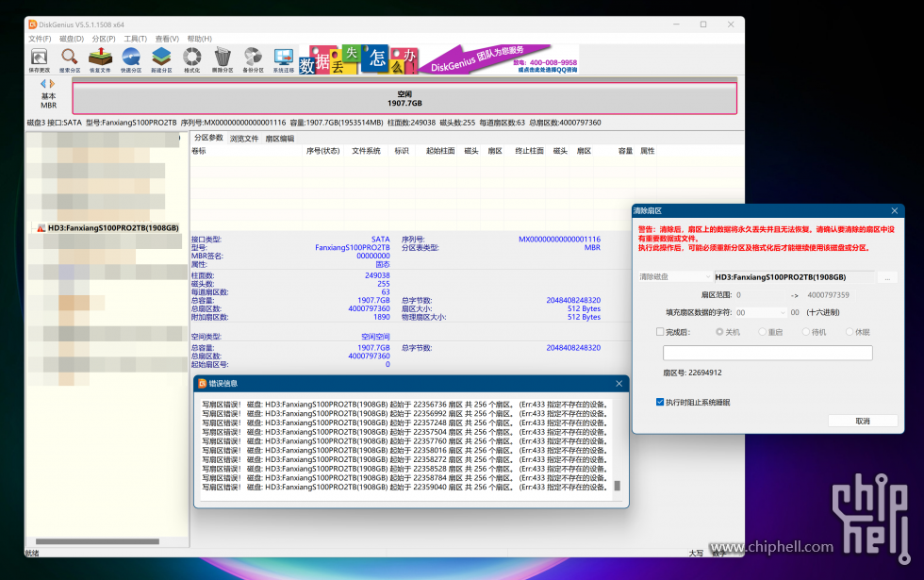The width and height of the screenshot is (924, 580).
Task: Launch the 恢复文件 file recovery tool
Action: [100, 59]
